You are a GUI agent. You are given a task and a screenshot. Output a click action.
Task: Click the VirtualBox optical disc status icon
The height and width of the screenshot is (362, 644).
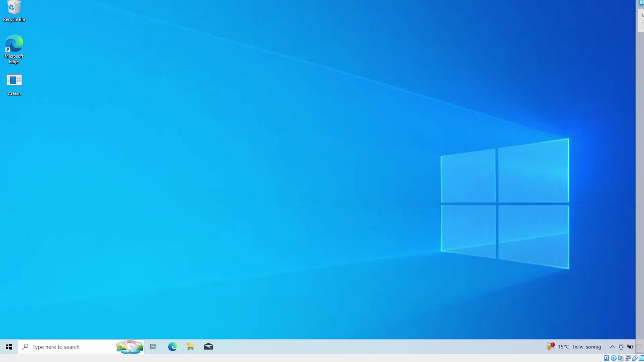click(614, 358)
